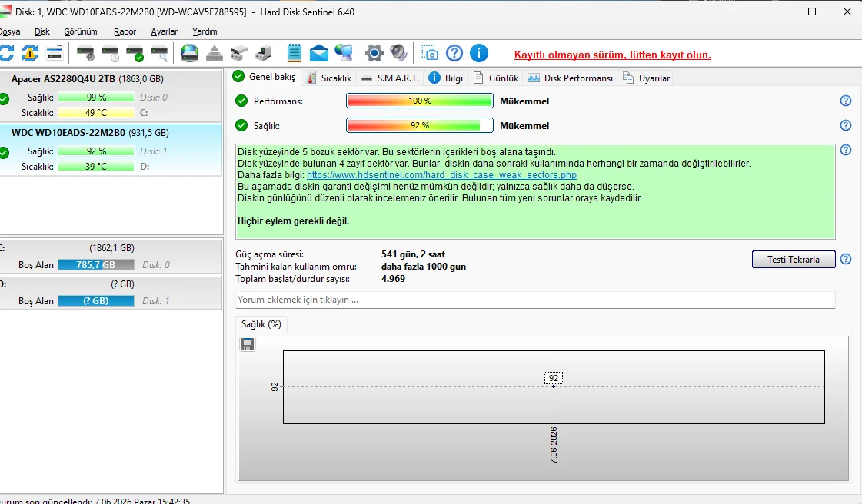Image resolution: width=862 pixels, height=504 pixels.
Task: Click the disk with boxes toolbar icon
Action: point(238,53)
